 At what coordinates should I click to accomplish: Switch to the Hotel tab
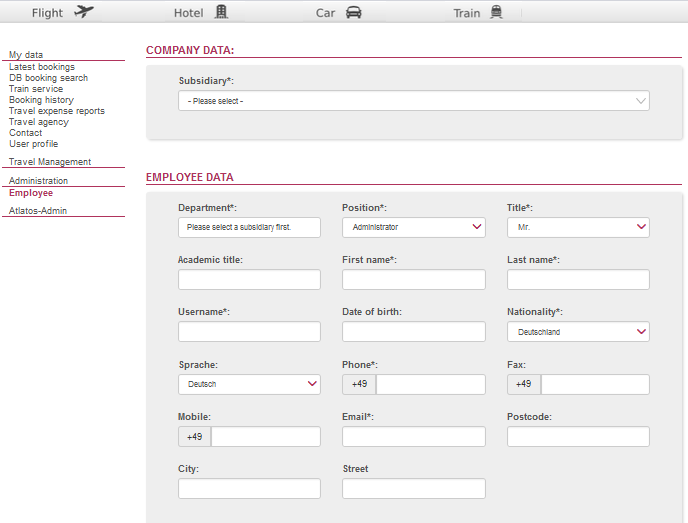189,13
